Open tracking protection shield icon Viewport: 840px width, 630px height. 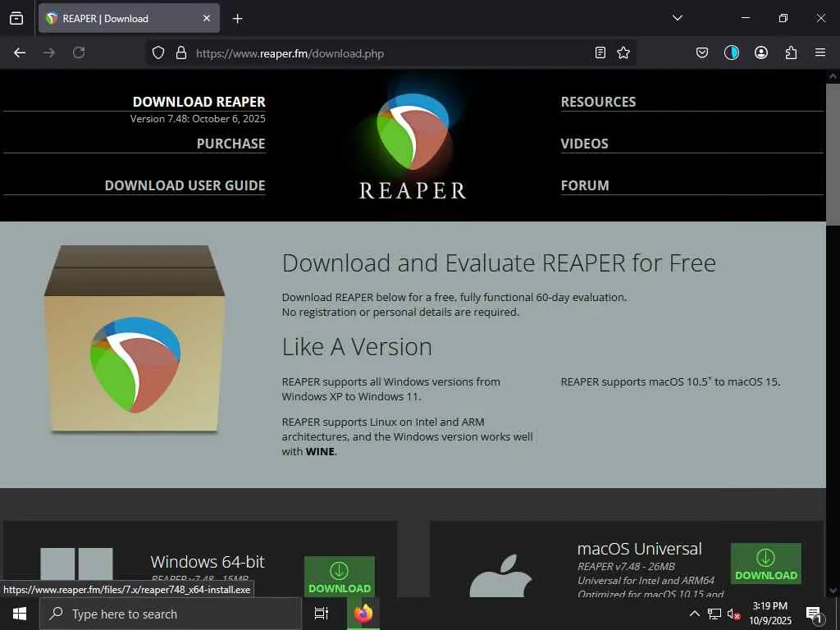point(158,52)
